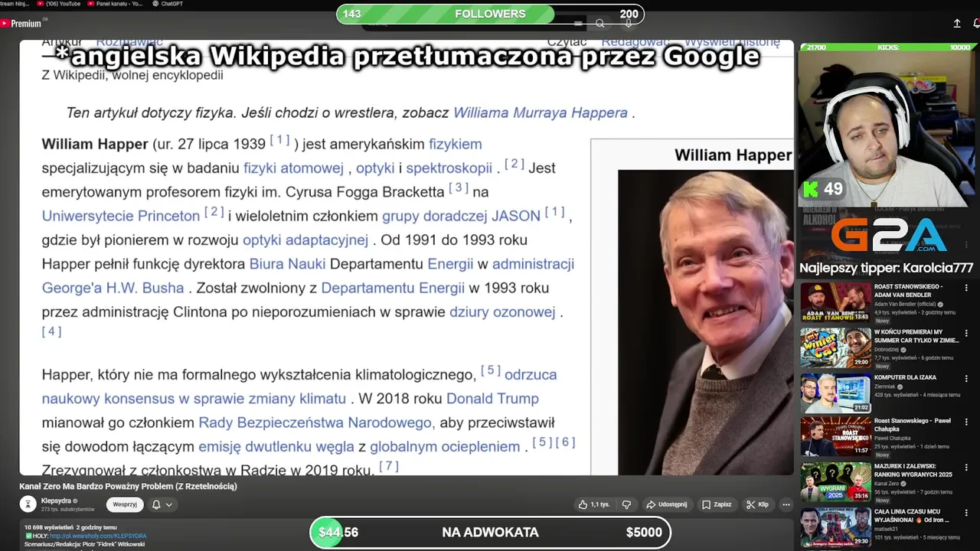Open menu for My Summer Car premiere video
The image size is (980, 551).
click(966, 333)
